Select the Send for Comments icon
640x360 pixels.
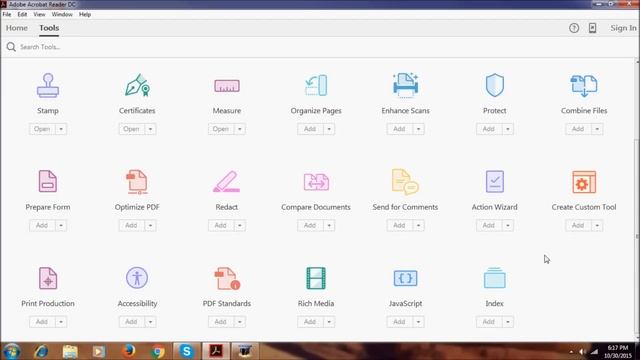click(405, 182)
